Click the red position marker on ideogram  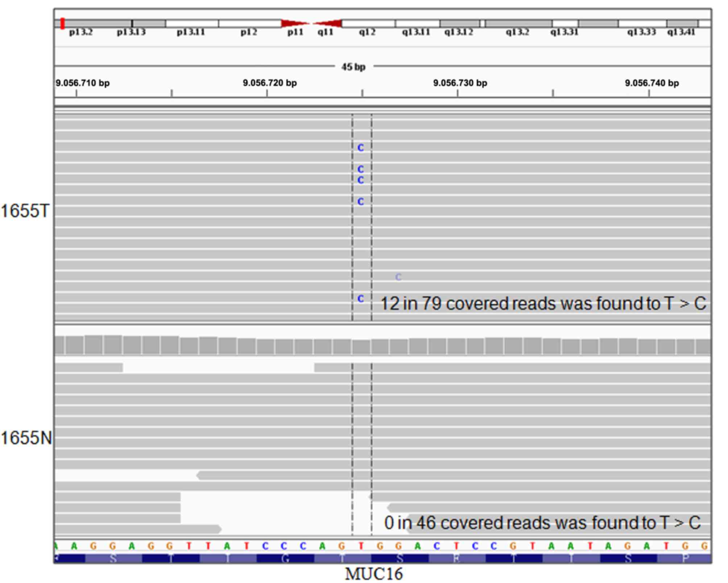click(x=63, y=24)
